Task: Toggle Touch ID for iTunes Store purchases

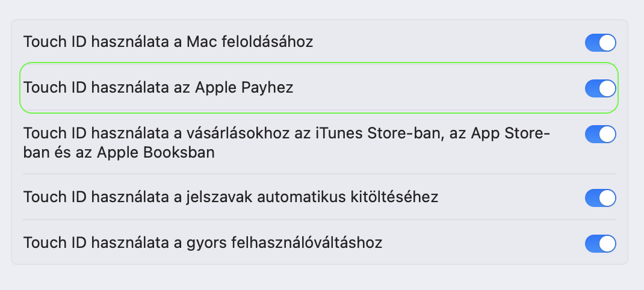Action: tap(600, 134)
